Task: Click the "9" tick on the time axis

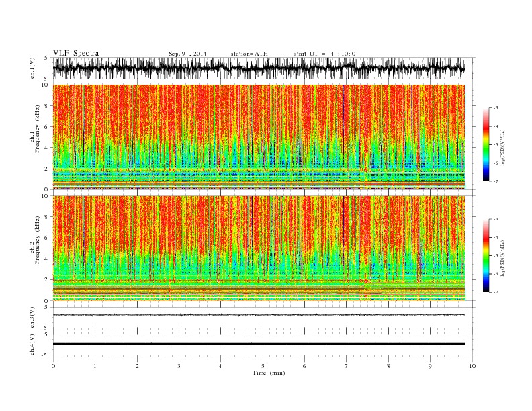Action: (x=430, y=366)
